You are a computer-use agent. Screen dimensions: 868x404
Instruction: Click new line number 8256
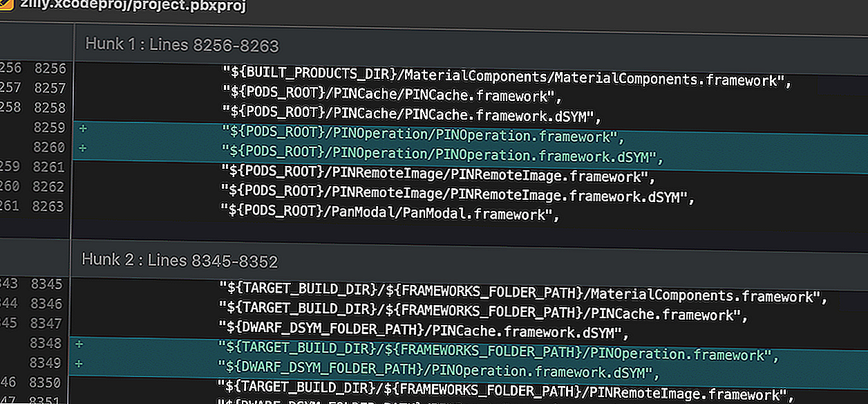pos(50,68)
